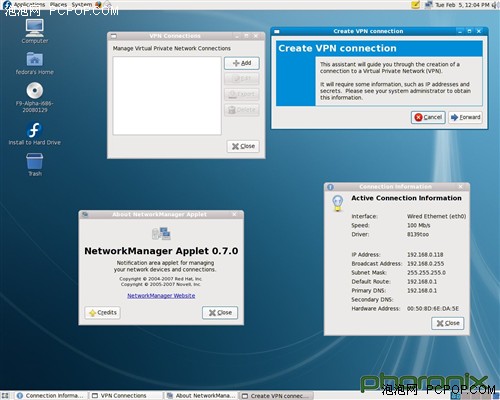Open fedora's Home folder icon
This screenshot has height=400, width=500.
[x=35, y=63]
